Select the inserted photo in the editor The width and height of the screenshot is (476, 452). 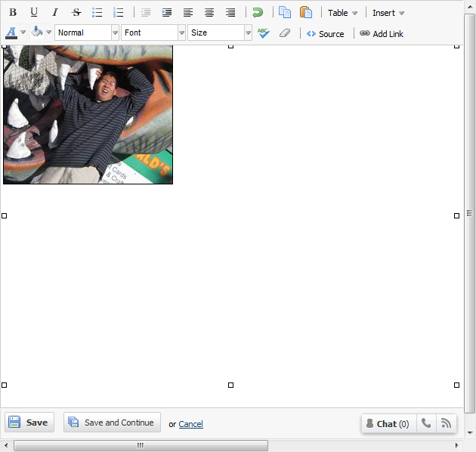88,114
